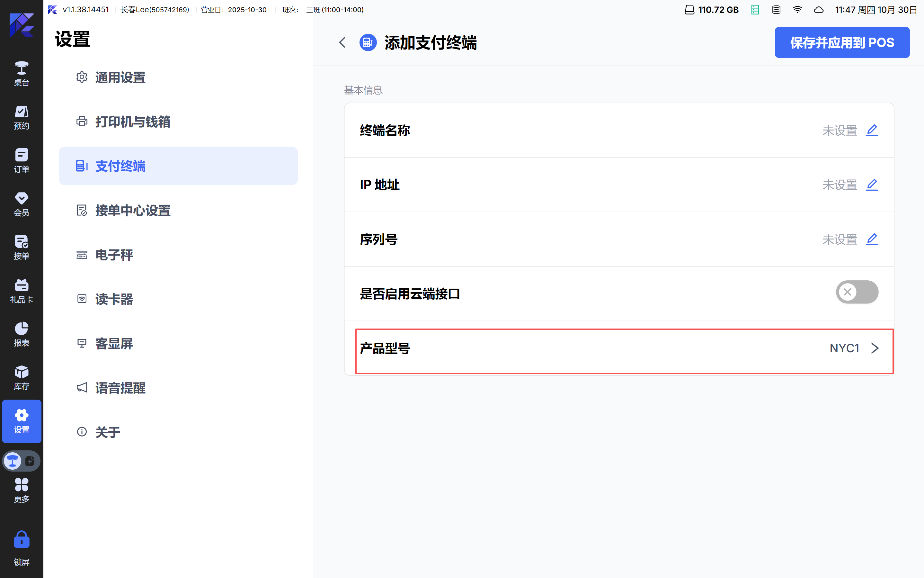Open the 更多 more apps menu
Viewport: 924px width, 578px height.
coord(22,490)
